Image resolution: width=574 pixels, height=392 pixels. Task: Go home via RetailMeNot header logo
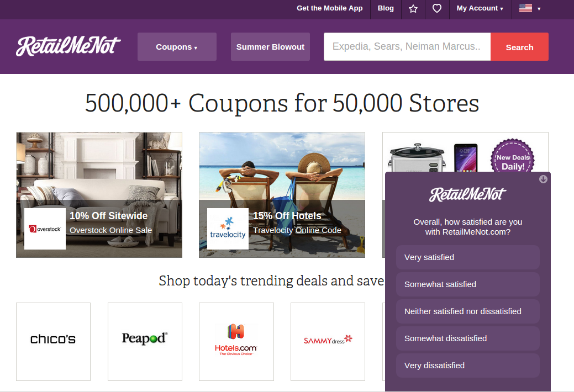tap(68, 46)
